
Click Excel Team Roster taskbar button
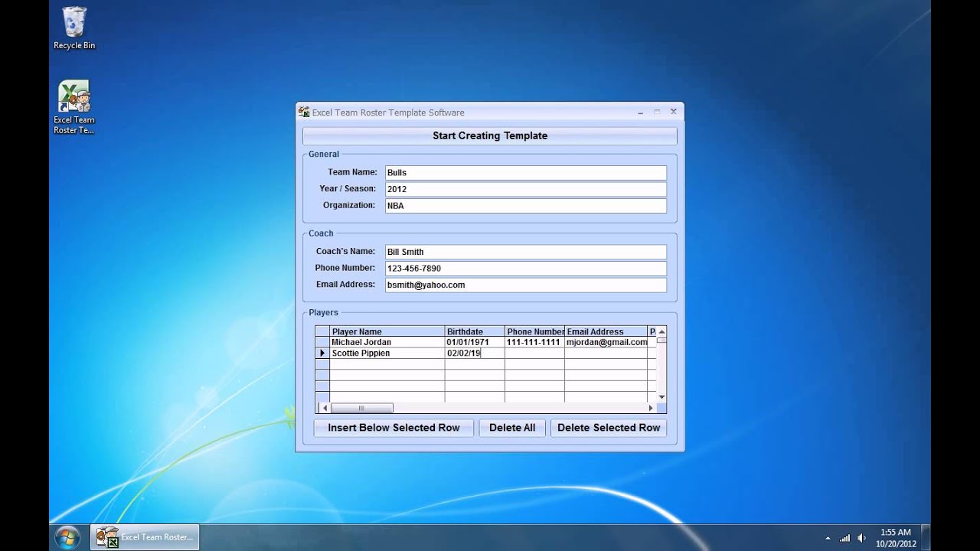(145, 537)
